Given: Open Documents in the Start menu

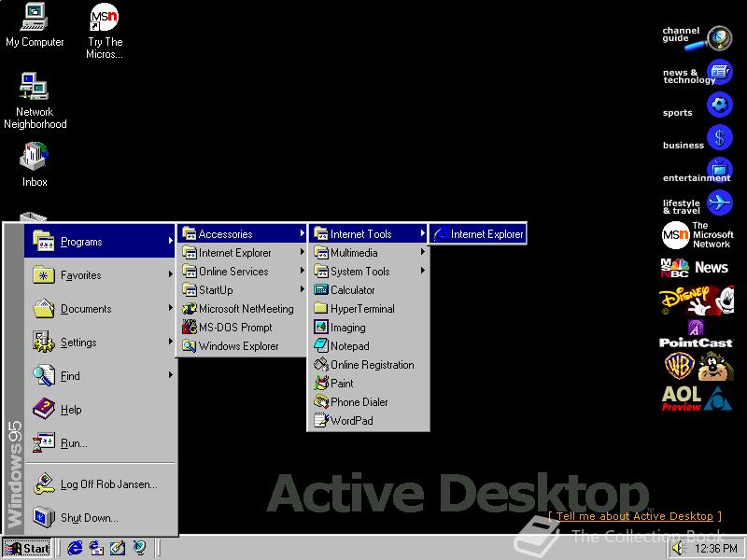Looking at the screenshot, I should coord(100,309).
